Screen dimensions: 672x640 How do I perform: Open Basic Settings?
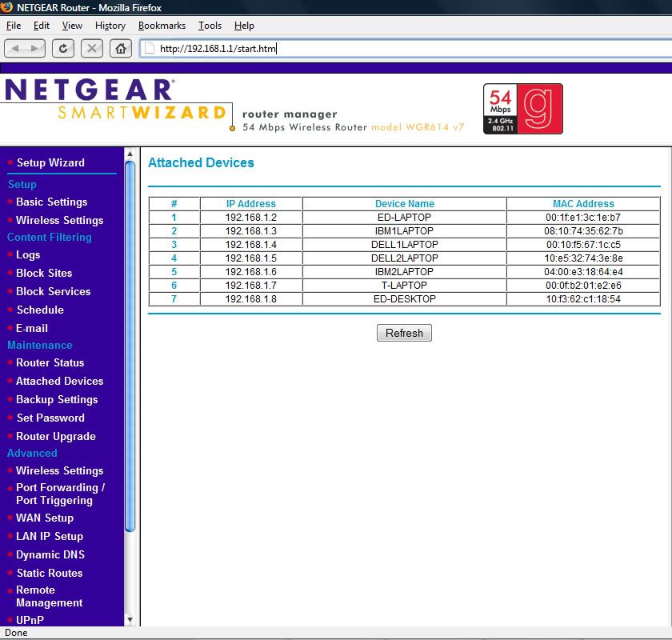click(x=51, y=202)
